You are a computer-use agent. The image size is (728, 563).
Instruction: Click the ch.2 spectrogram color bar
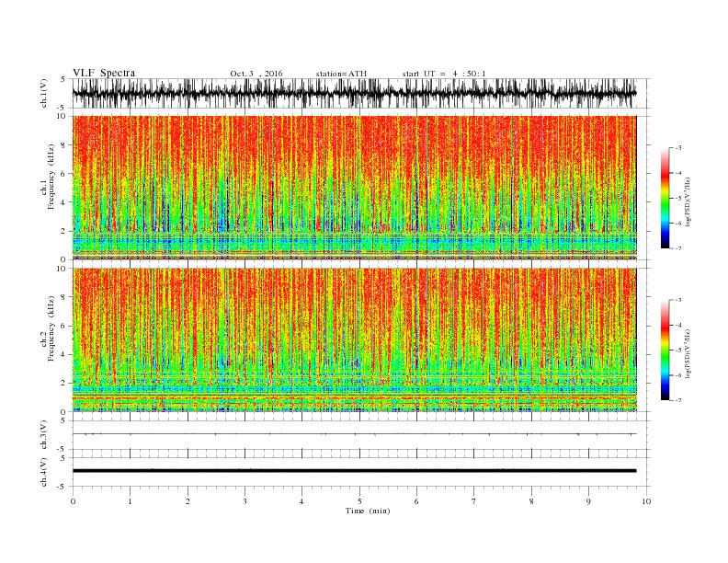(x=665, y=350)
